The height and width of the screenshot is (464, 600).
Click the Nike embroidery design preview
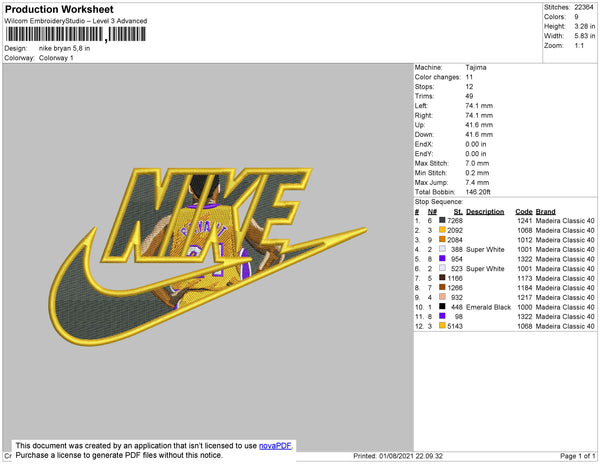click(x=208, y=256)
